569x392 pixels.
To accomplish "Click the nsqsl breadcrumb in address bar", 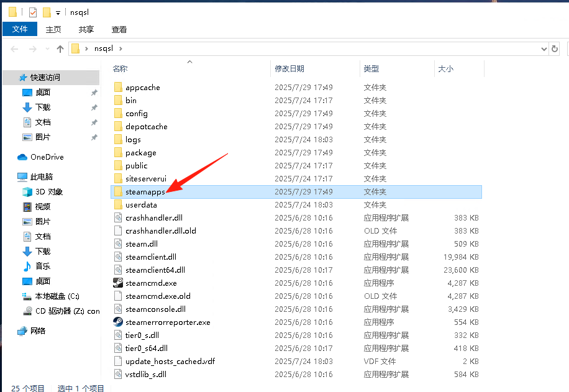I will coord(103,48).
